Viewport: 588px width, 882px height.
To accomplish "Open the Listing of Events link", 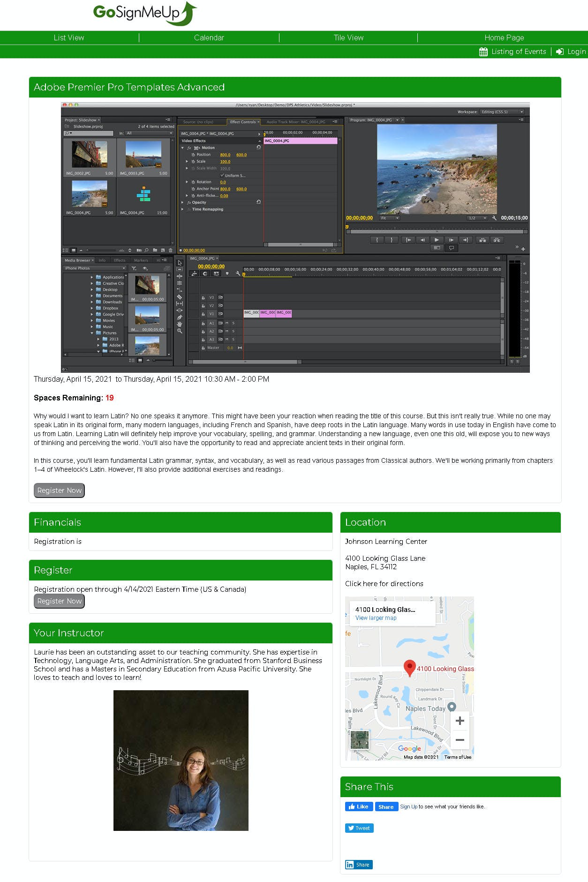I will pyautogui.click(x=519, y=52).
